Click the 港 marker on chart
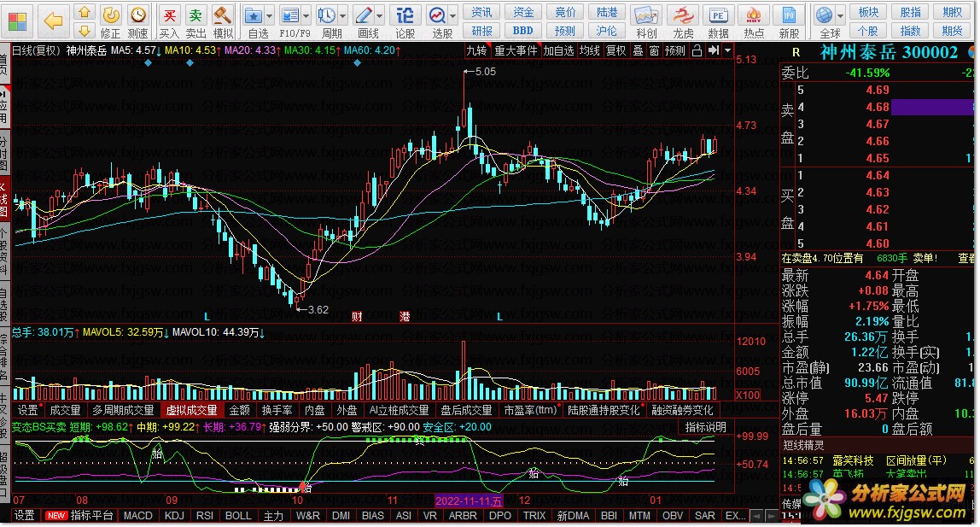This screenshot has height=527, width=980. click(x=405, y=317)
